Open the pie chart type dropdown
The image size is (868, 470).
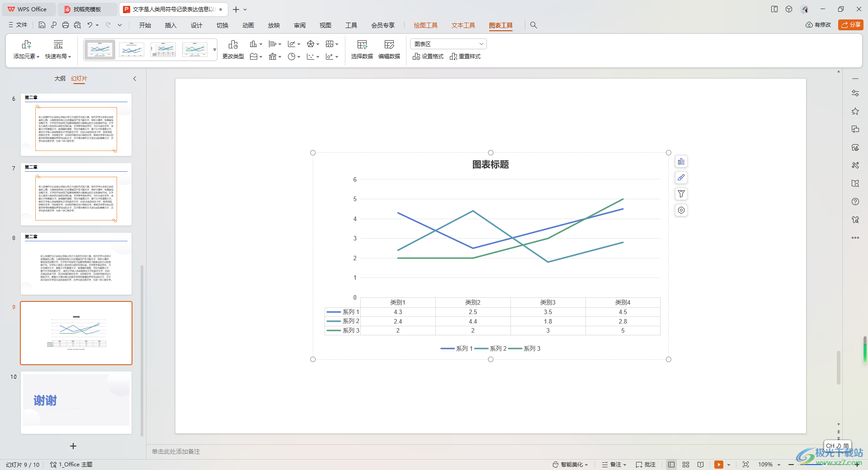pos(294,56)
